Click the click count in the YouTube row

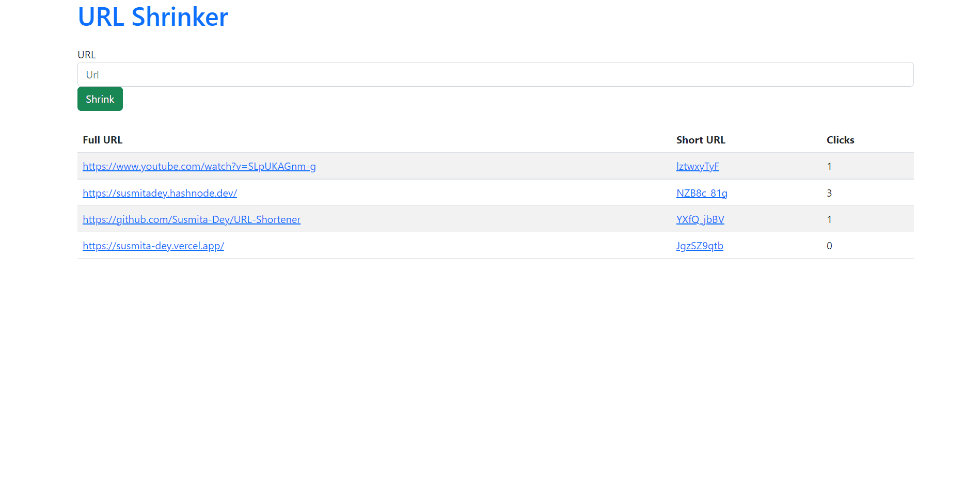click(x=829, y=166)
